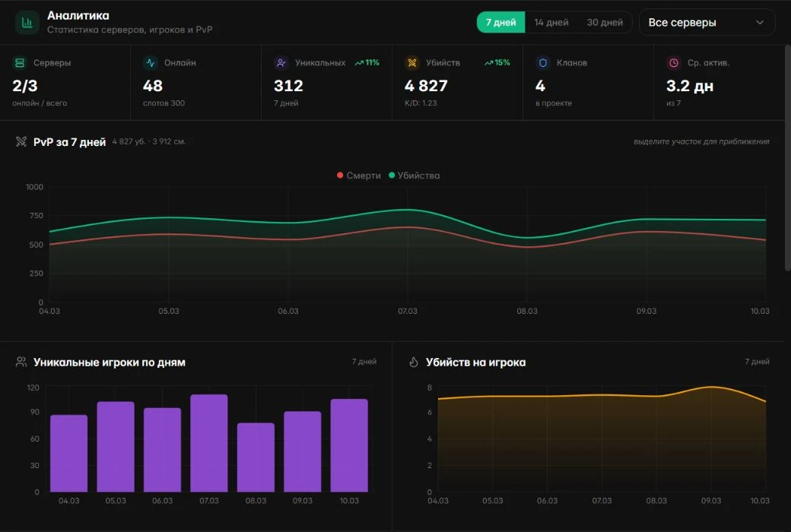791x532 pixels.
Task: Click the Серверы stack icon
Action: [20, 62]
